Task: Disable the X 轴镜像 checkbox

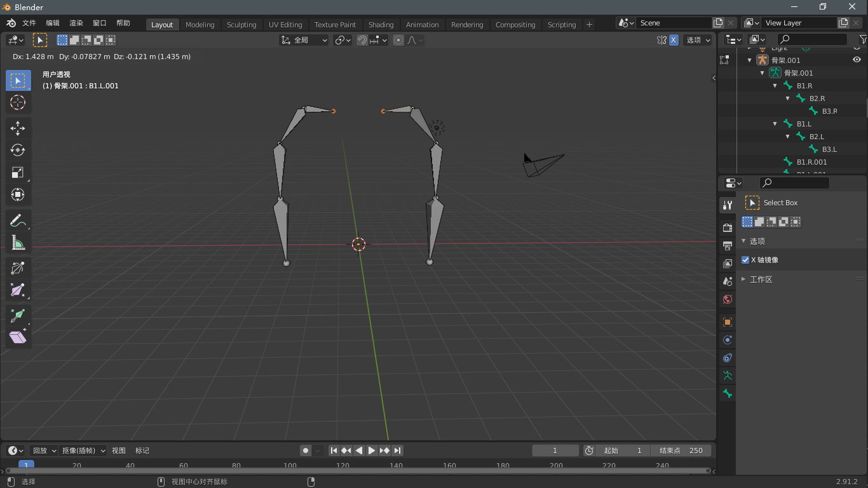Action: [745, 259]
